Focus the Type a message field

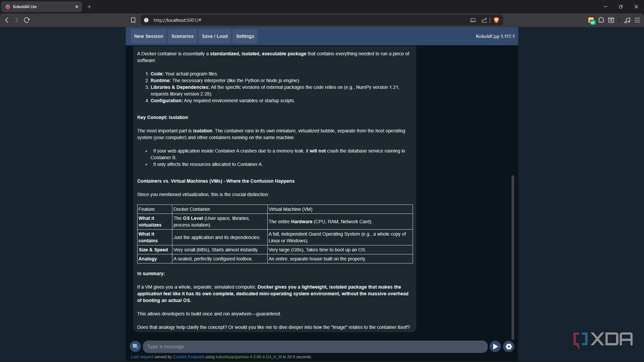tap(315, 347)
